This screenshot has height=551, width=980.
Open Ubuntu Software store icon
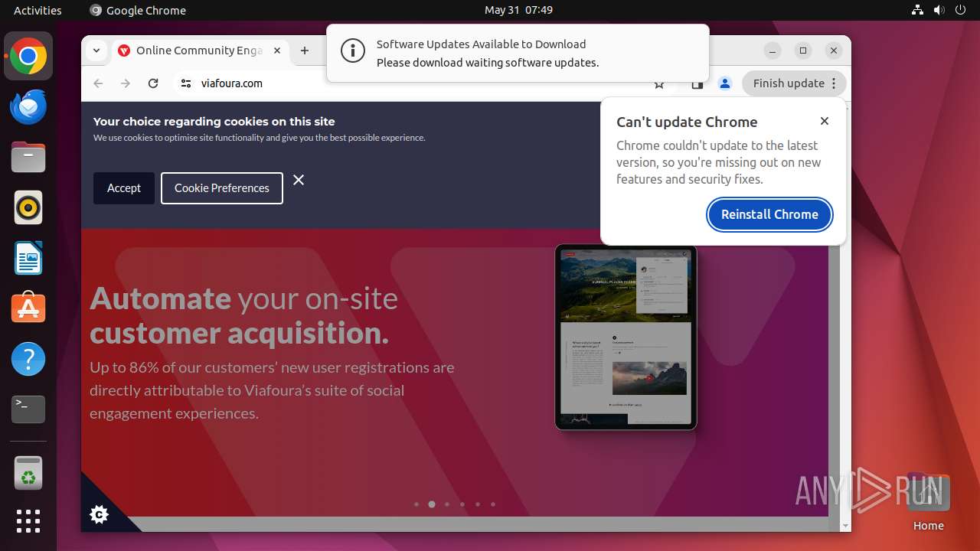pos(28,308)
